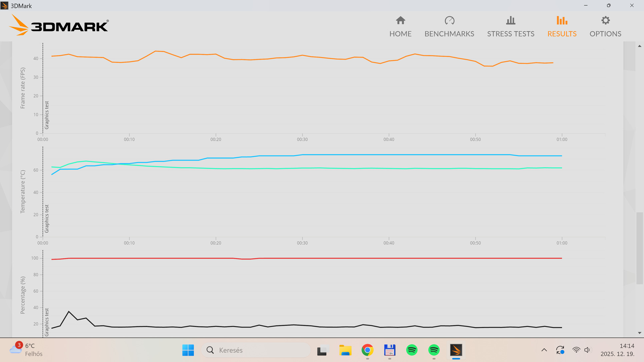Click the volume speaker tray icon

[x=587, y=350]
